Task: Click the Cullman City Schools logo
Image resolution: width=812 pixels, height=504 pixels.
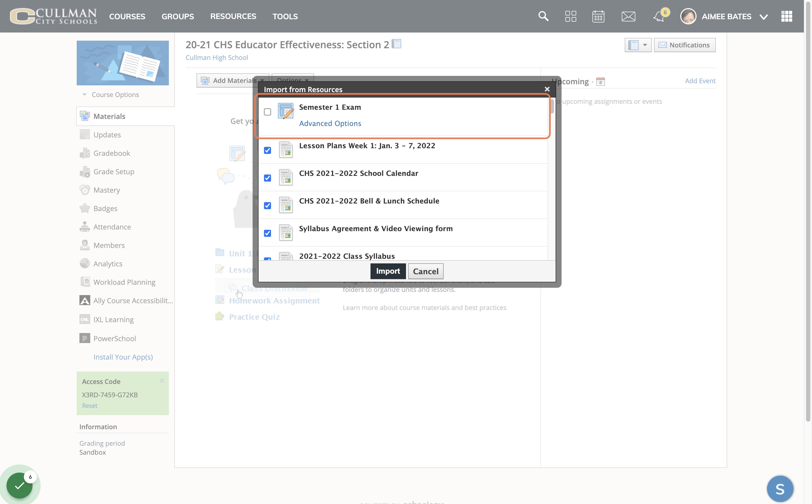Action: tap(53, 16)
